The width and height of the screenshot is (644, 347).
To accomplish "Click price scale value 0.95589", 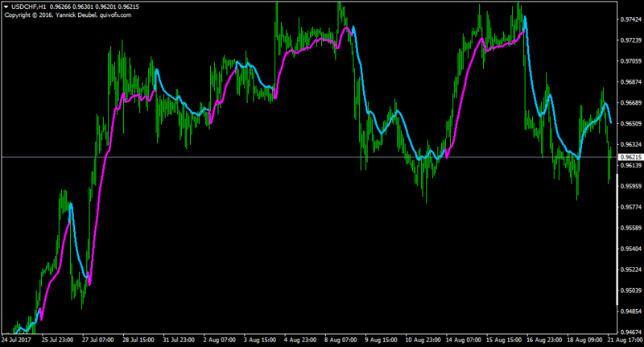I will [631, 228].
